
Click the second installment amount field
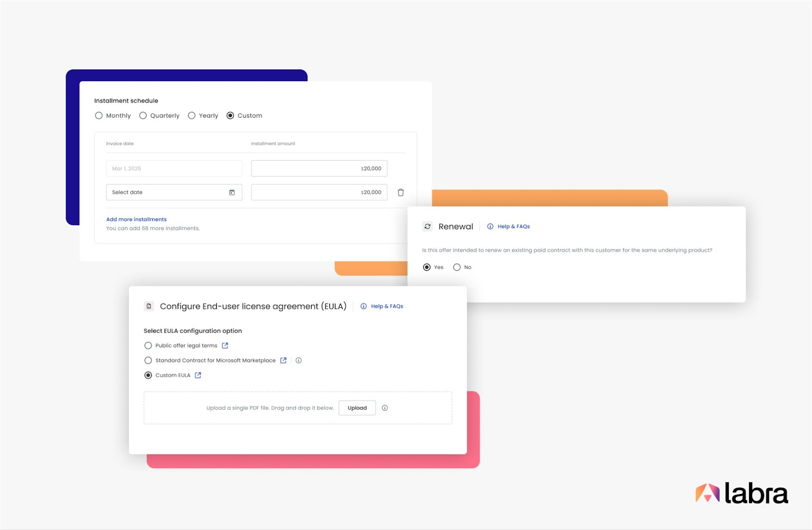point(319,193)
